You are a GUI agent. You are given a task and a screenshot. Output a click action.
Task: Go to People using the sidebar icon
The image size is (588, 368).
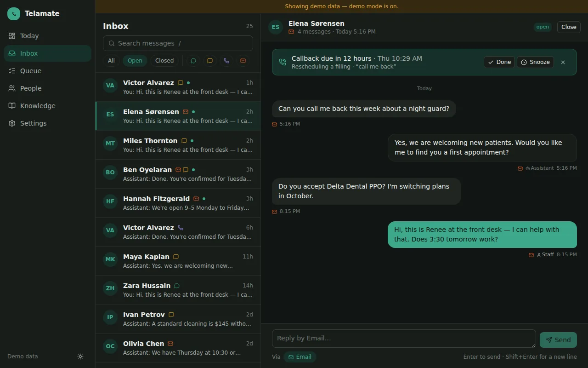click(12, 88)
